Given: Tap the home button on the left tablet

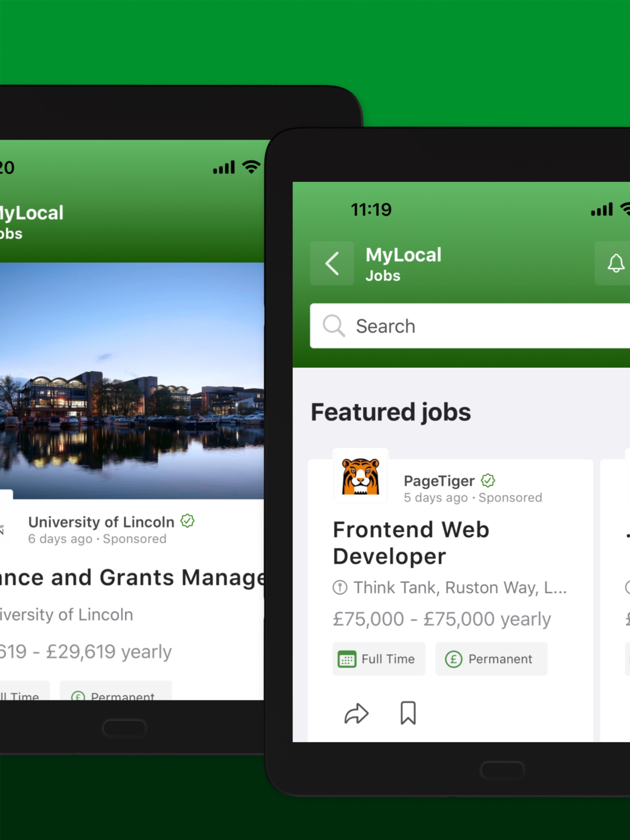Looking at the screenshot, I should [x=124, y=728].
